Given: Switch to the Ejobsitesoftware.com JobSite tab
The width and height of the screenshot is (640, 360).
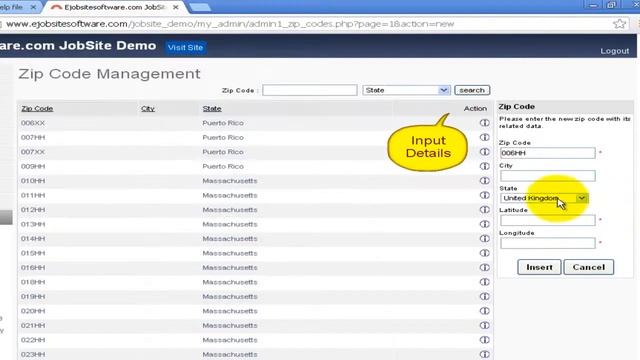Looking at the screenshot, I should 114,7.
